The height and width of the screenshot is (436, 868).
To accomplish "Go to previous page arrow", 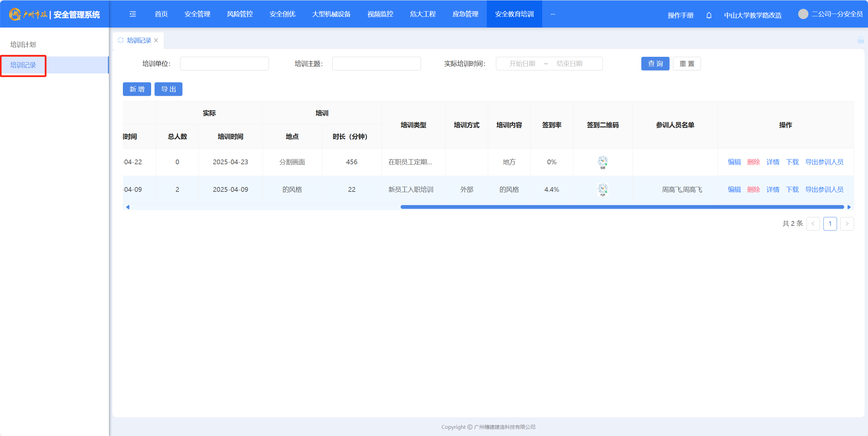I will click(x=813, y=223).
